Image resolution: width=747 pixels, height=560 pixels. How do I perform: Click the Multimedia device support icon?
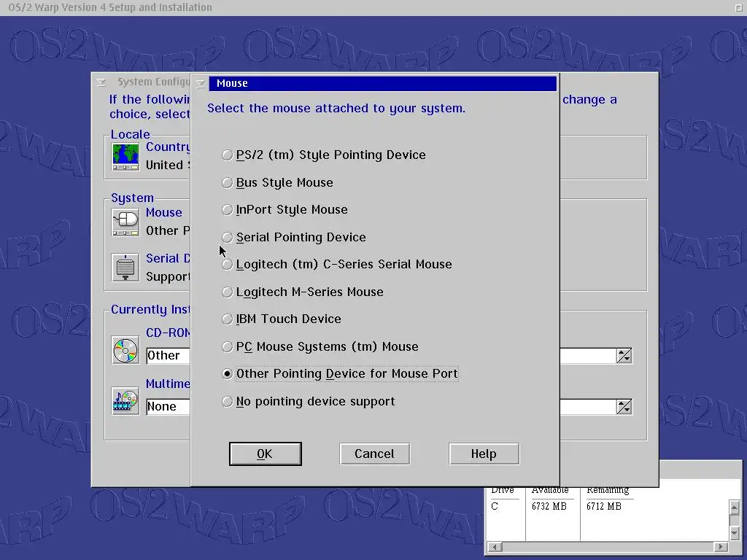(x=125, y=401)
